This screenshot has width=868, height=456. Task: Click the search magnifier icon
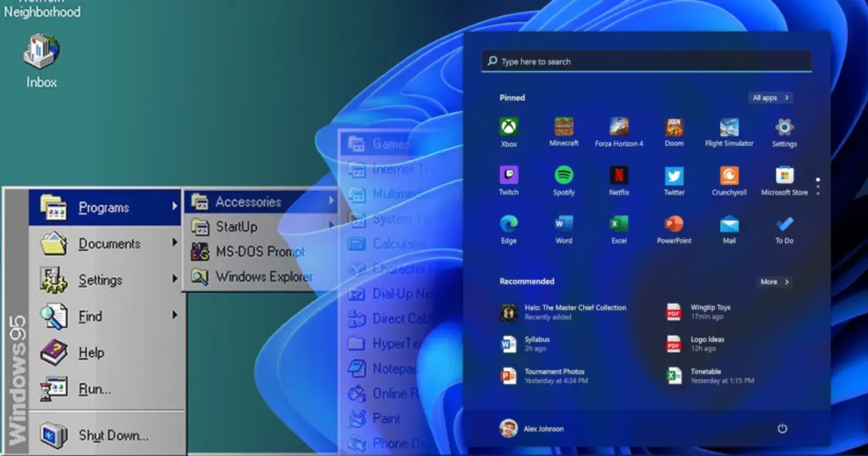point(492,60)
